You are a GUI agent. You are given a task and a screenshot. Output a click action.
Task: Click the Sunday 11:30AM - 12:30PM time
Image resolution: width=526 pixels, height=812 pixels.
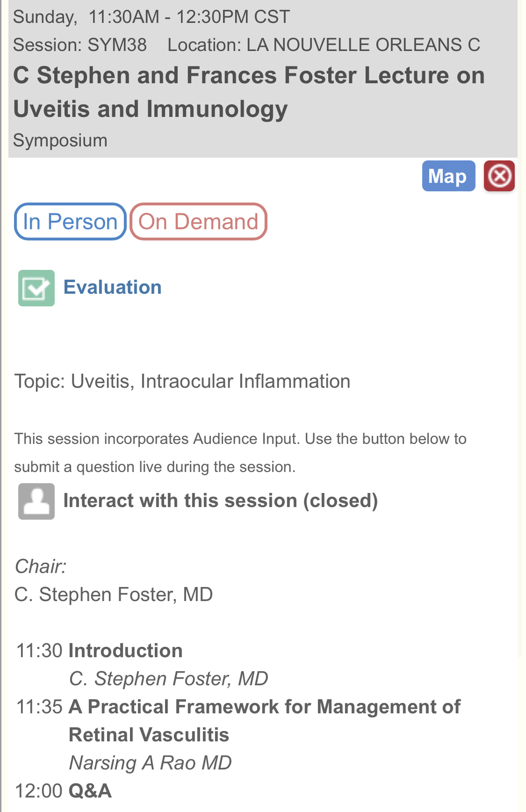151,17
